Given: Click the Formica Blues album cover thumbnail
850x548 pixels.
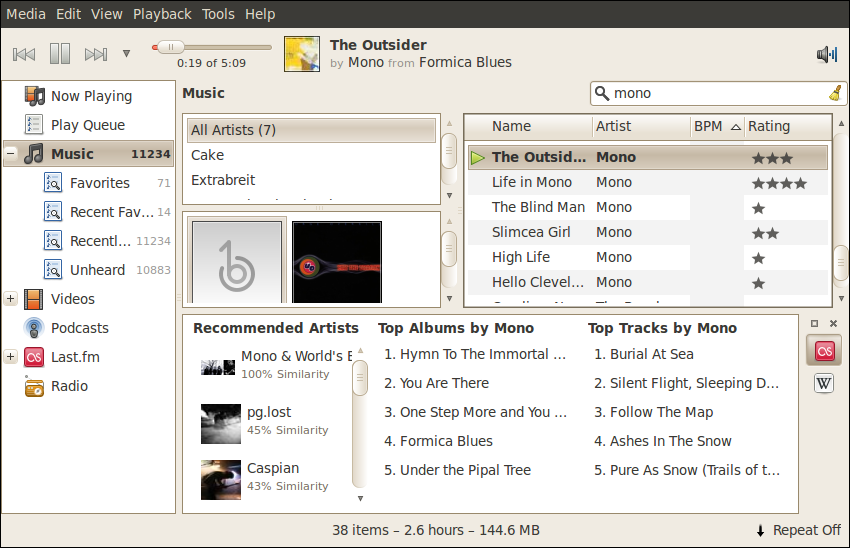Looking at the screenshot, I should (302, 54).
